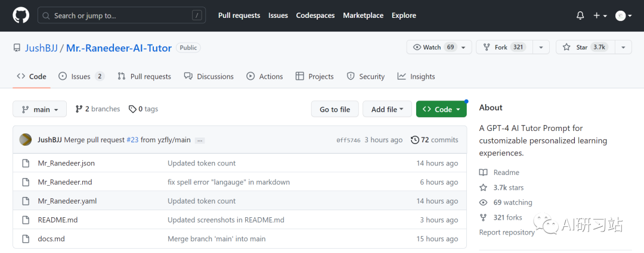
Task: Open the main branch selector
Action: pyautogui.click(x=39, y=110)
